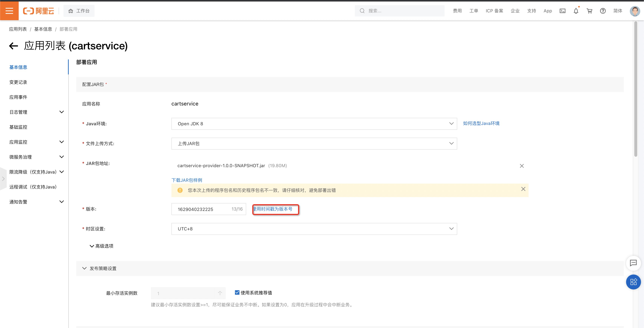The image size is (644, 328).
Task: Open the 费用 top navigation item
Action: click(457, 11)
